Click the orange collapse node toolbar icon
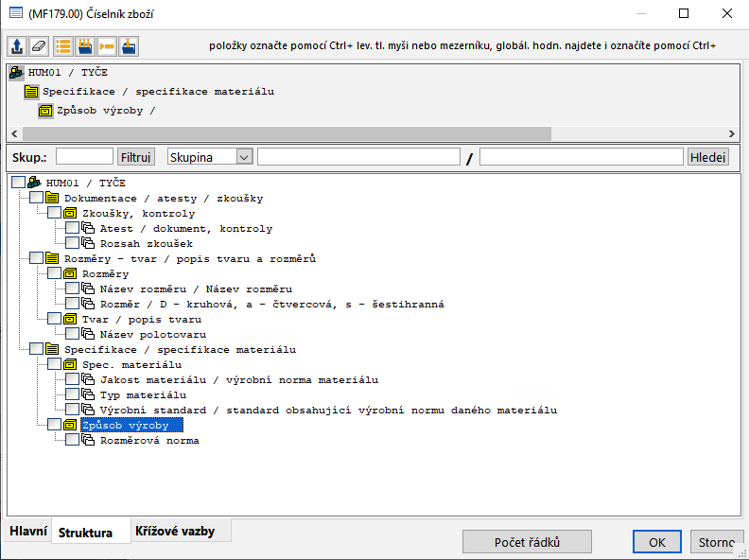 [107, 46]
